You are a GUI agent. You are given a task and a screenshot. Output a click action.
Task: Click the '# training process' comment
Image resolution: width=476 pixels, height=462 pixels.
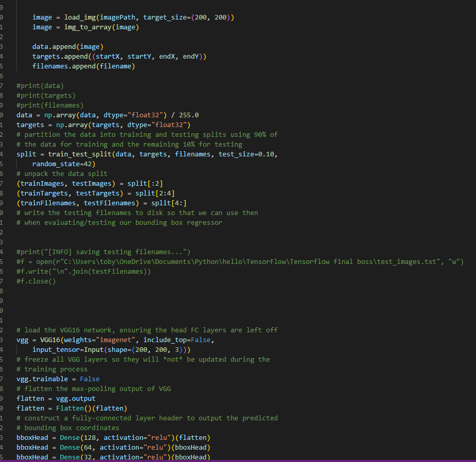(52, 369)
